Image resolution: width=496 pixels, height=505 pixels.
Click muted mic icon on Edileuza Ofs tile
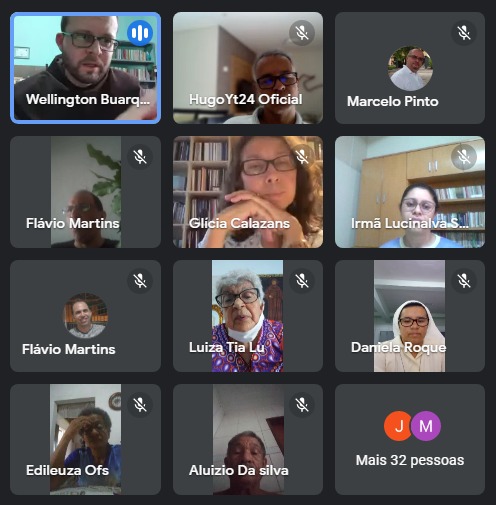[140, 405]
